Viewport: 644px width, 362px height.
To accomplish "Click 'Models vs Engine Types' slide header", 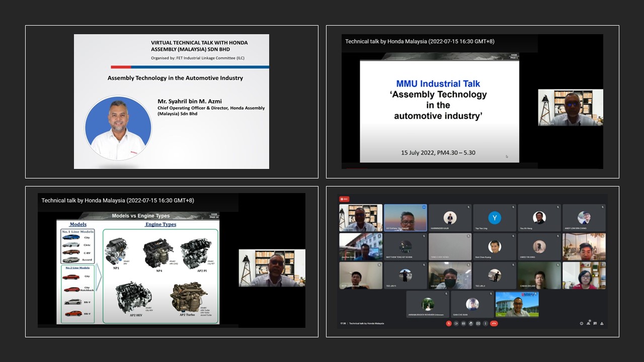I will [140, 216].
